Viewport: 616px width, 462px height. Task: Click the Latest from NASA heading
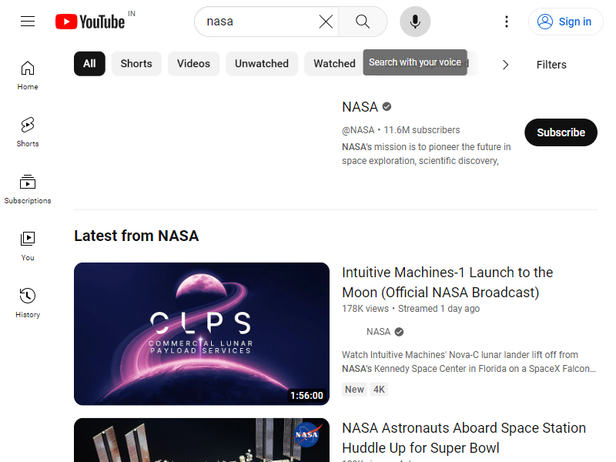(x=136, y=236)
